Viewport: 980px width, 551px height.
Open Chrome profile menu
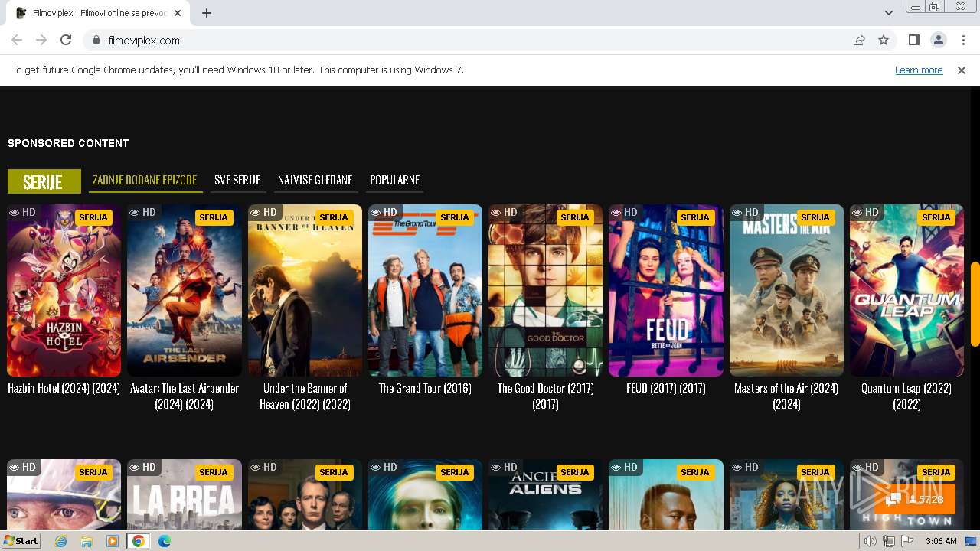coord(938,40)
